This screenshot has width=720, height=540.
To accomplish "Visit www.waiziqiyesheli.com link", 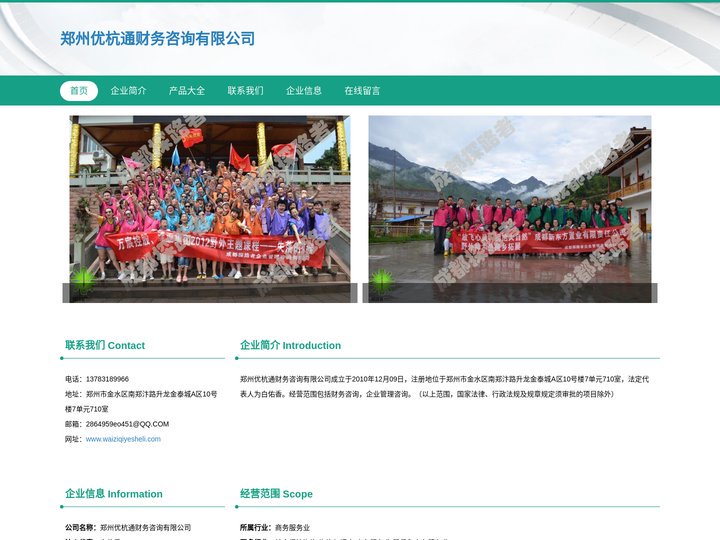I will tap(123, 439).
